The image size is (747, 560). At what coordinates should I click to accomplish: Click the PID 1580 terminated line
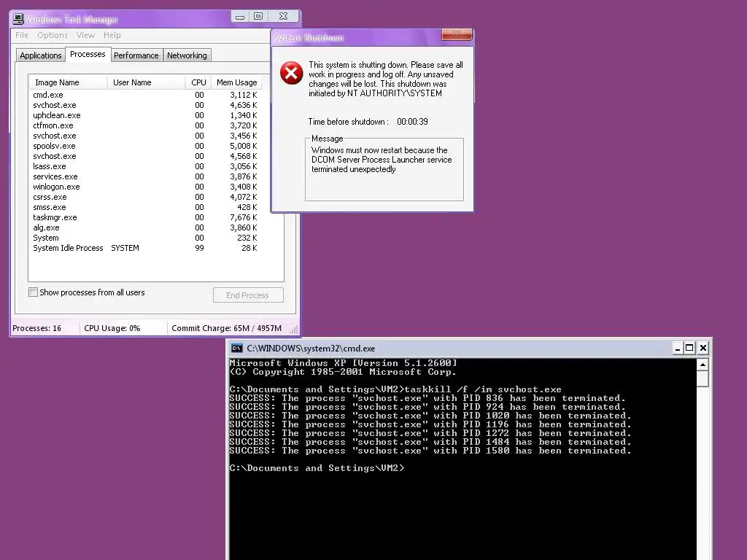coord(430,451)
